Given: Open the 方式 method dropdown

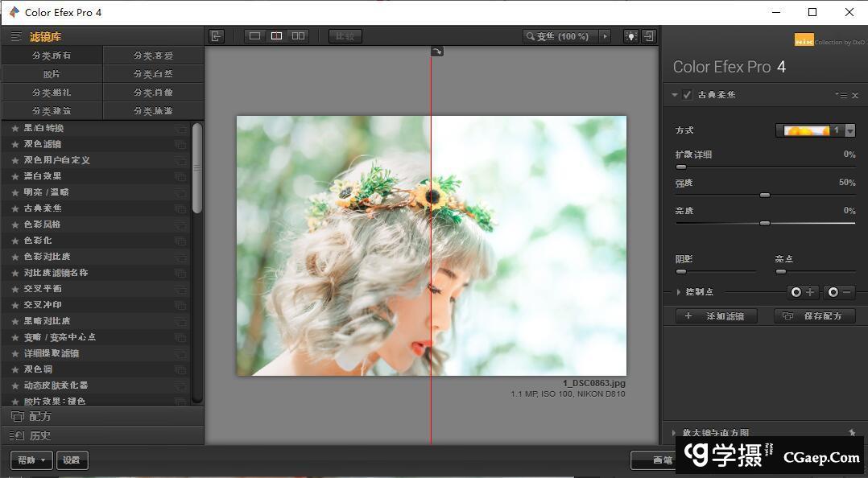Looking at the screenshot, I should coord(849,130).
